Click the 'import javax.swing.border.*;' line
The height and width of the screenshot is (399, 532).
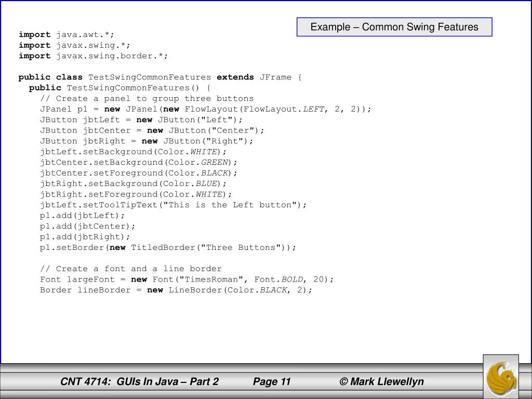click(x=94, y=56)
